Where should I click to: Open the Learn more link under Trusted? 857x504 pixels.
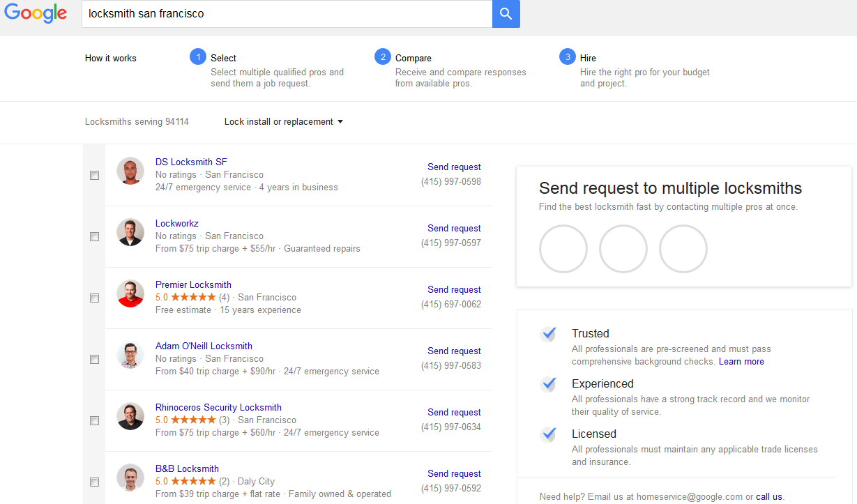pos(741,362)
